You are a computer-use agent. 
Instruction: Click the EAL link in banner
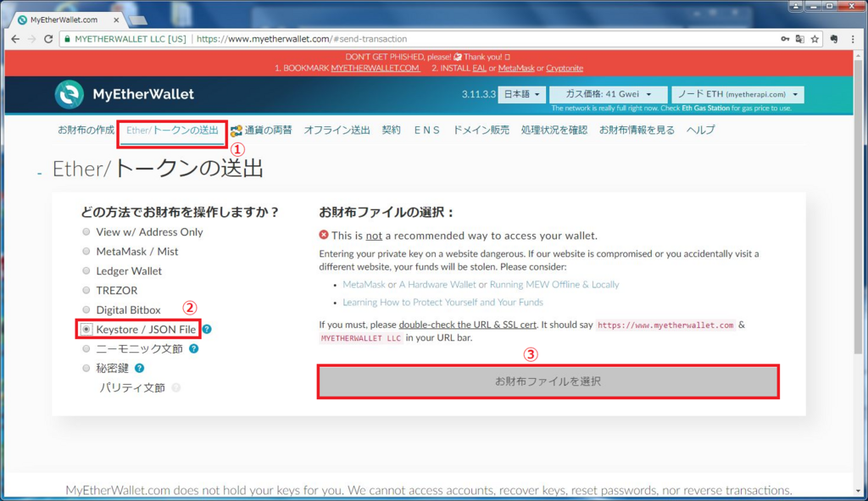(480, 68)
